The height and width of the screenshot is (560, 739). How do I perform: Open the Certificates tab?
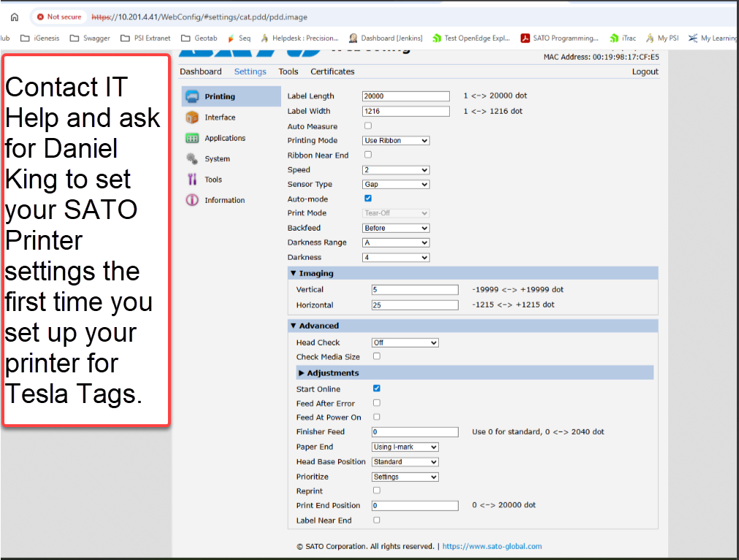tap(332, 72)
